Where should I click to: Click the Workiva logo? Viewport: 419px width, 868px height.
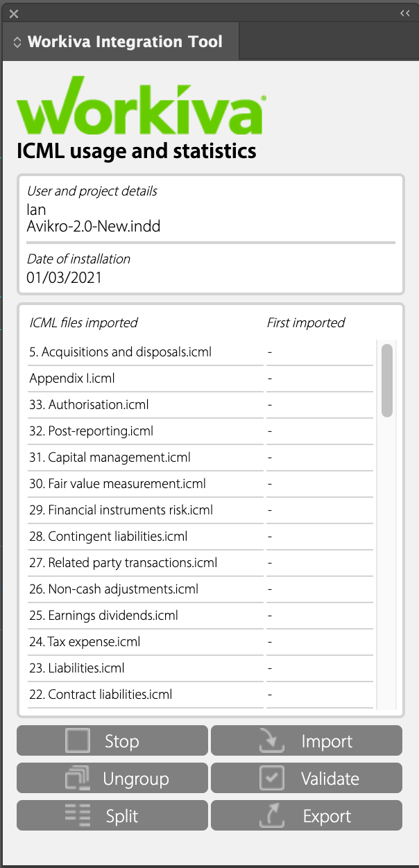pos(141,106)
